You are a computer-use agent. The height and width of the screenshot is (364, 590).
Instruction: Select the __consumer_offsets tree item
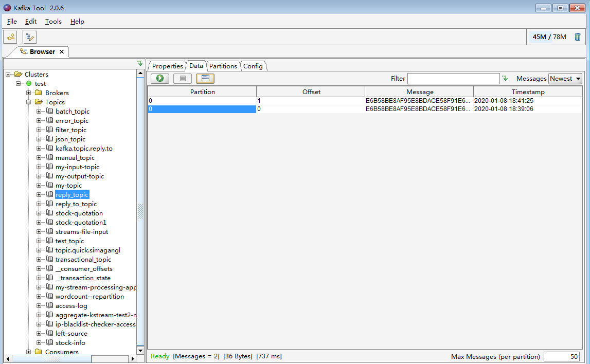84,268
